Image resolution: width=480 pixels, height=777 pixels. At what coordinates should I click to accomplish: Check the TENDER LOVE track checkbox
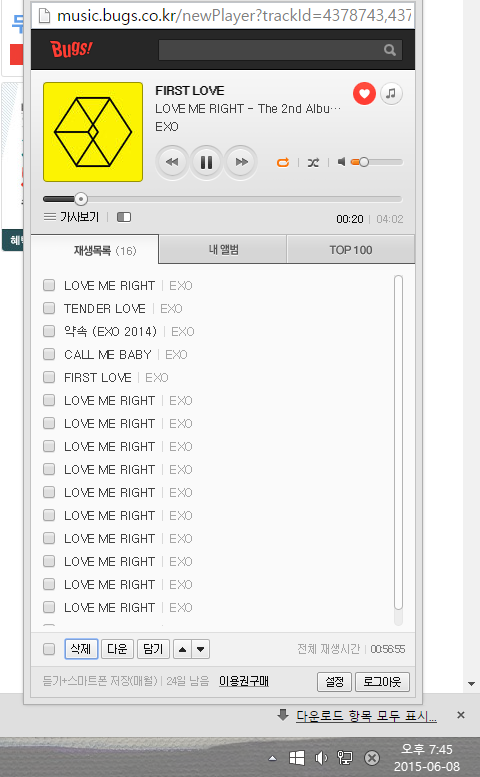tap(49, 308)
